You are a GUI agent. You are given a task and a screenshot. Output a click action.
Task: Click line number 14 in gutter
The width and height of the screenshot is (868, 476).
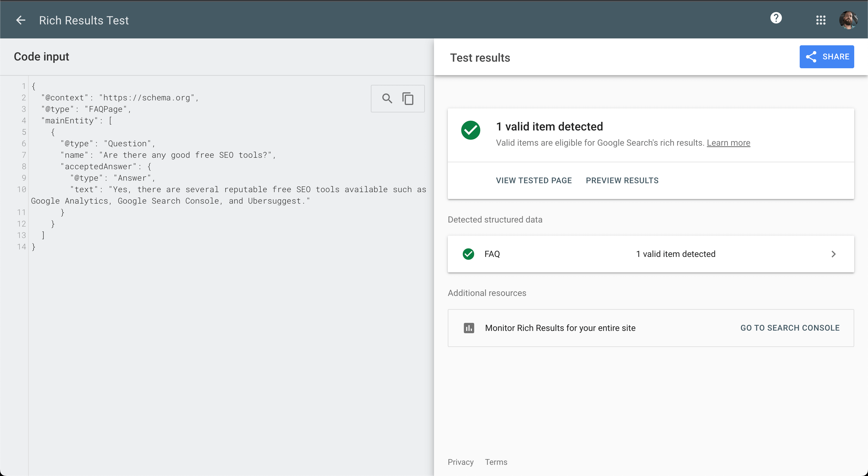click(x=22, y=247)
